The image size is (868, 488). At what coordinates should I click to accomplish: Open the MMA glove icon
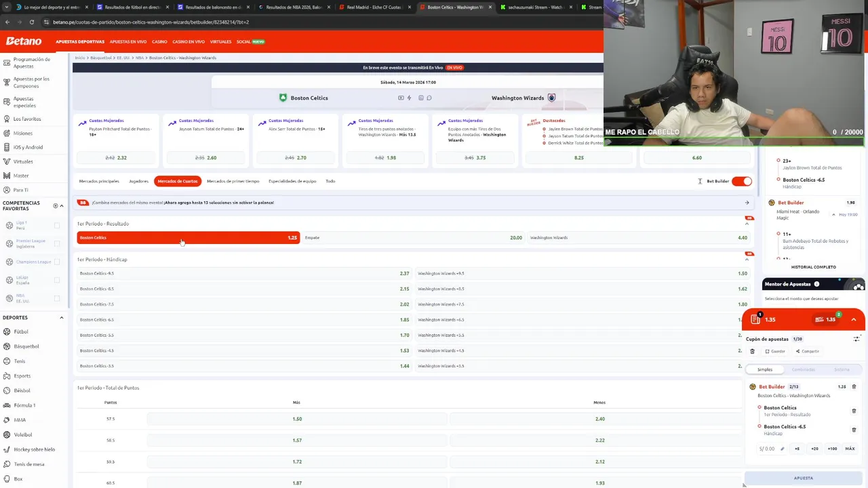6,420
